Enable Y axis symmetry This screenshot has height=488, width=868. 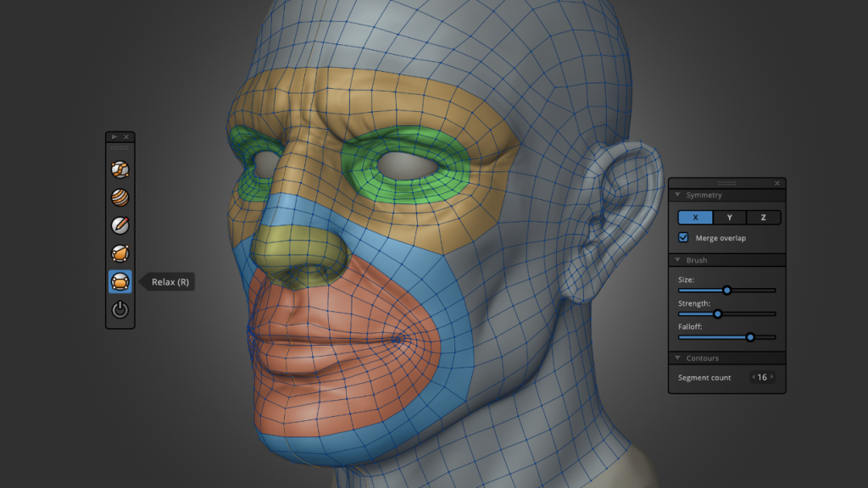tap(728, 218)
